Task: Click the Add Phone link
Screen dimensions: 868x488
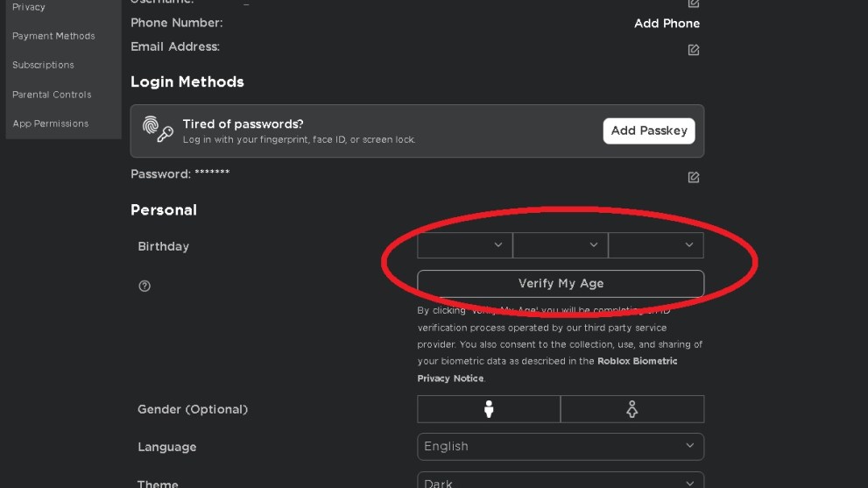Action: click(x=667, y=24)
